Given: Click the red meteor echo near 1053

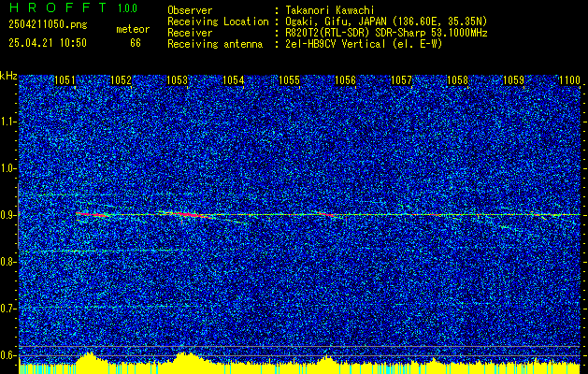Looking at the screenshot, I should (190, 214).
